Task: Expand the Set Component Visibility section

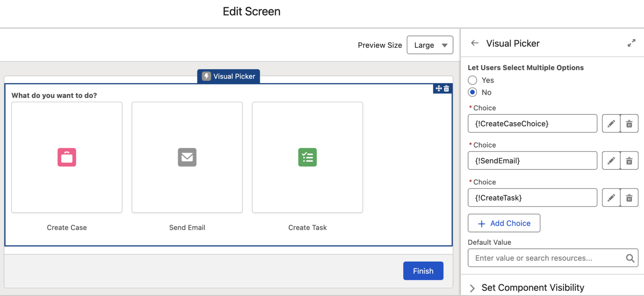Action: 472,288
